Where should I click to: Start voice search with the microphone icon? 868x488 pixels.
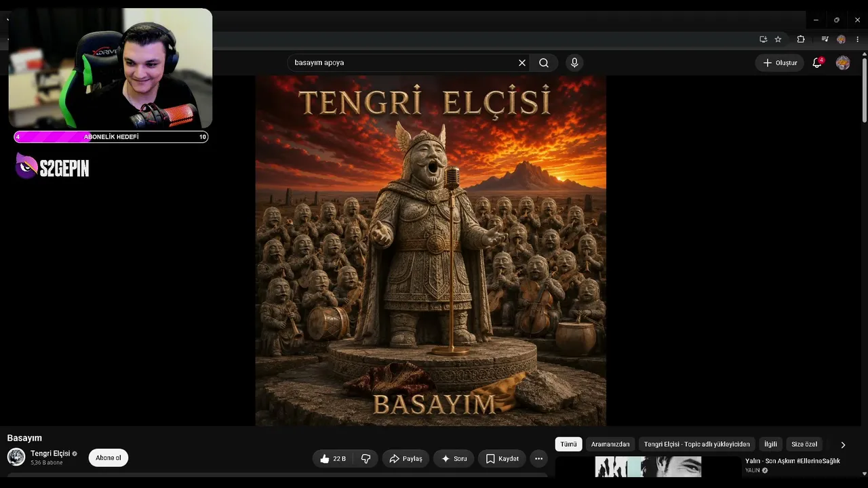[574, 63]
